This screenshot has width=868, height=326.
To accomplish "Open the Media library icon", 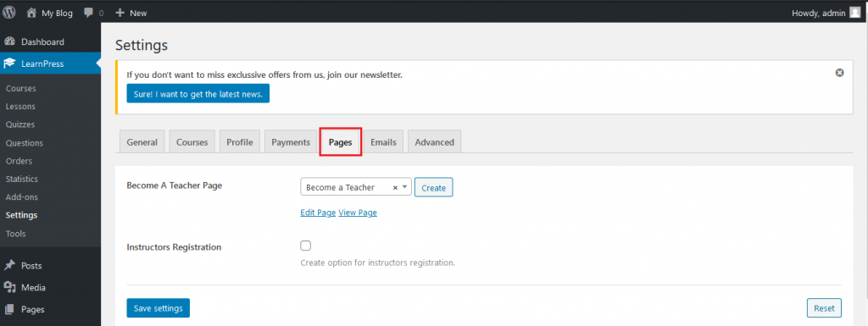I will (9, 287).
